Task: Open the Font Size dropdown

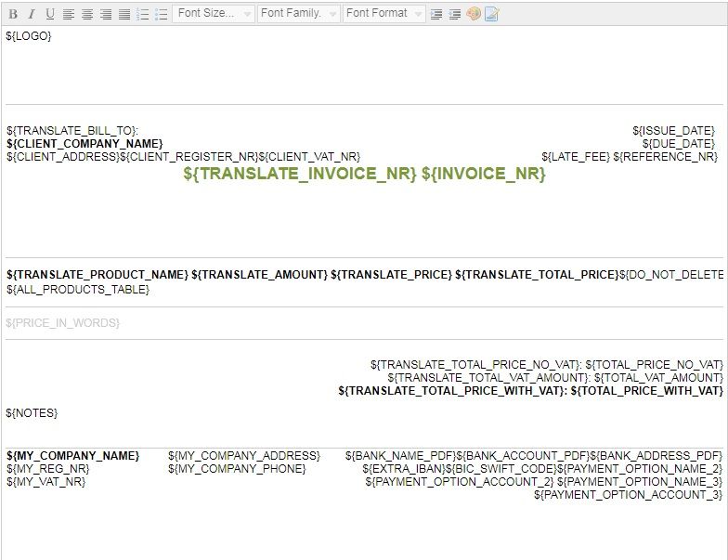Action: [x=214, y=14]
